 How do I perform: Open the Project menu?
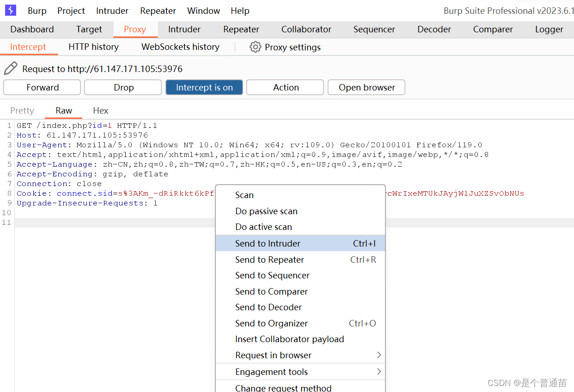click(71, 11)
